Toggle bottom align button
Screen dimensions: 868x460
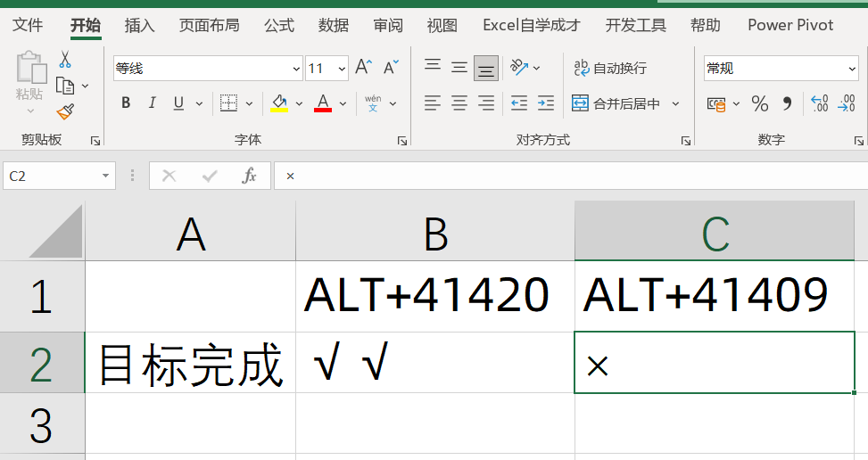click(486, 68)
